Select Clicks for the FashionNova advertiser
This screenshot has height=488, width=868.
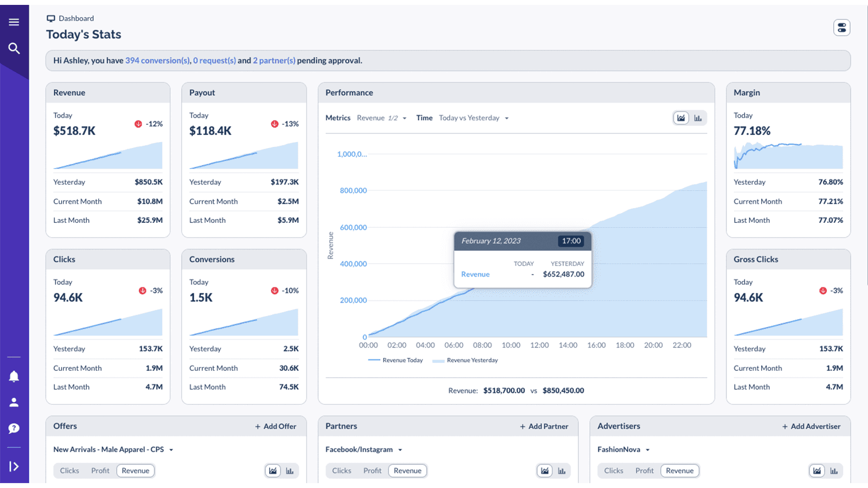(x=613, y=471)
